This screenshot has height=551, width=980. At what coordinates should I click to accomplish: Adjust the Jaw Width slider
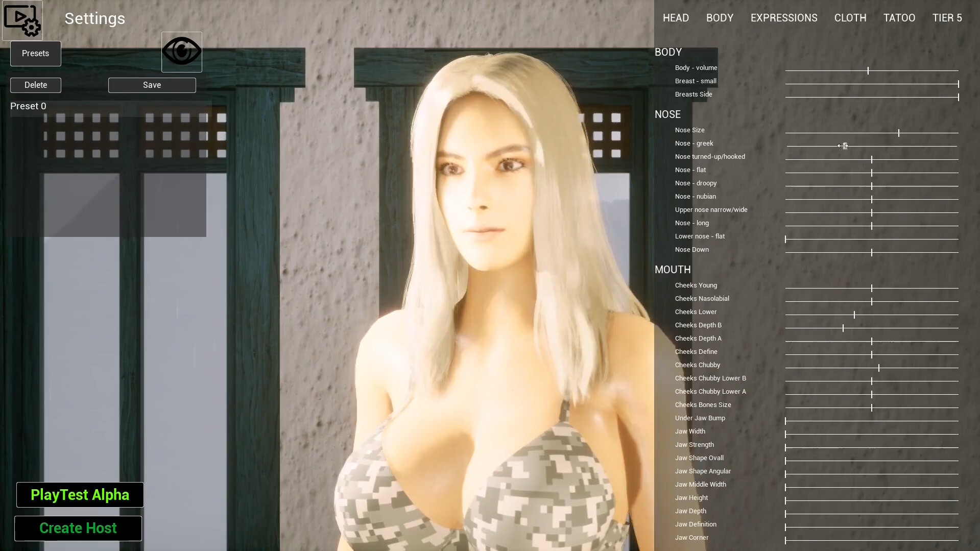784,435
